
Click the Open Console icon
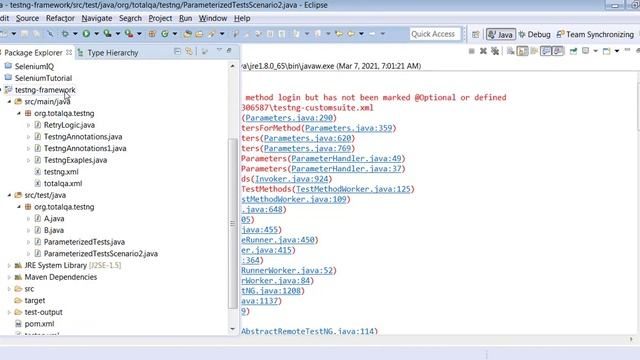click(x=606, y=51)
